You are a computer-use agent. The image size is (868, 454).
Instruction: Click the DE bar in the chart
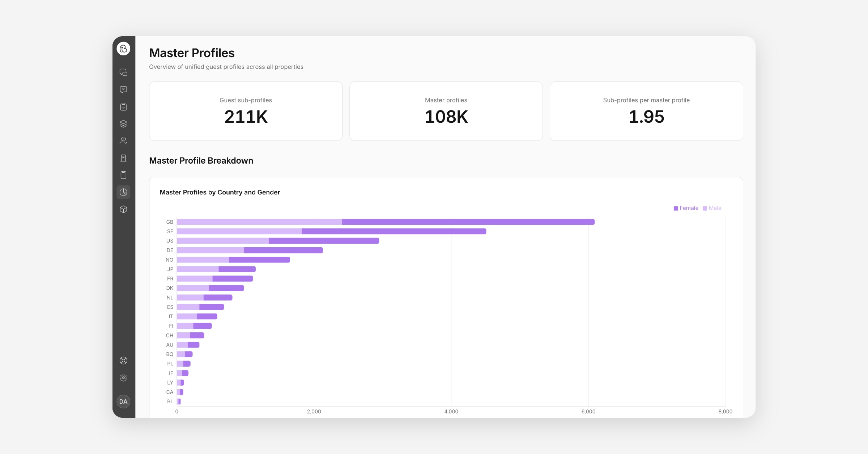coord(250,250)
